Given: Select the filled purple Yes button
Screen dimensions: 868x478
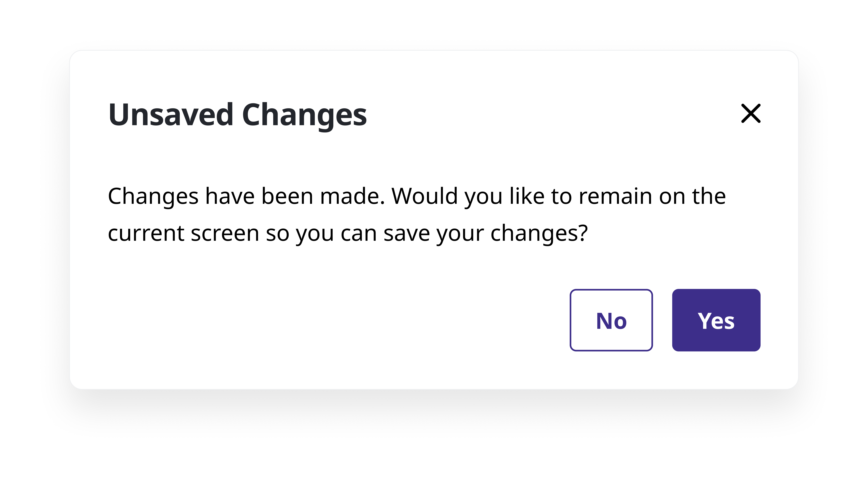Looking at the screenshot, I should click(x=716, y=320).
